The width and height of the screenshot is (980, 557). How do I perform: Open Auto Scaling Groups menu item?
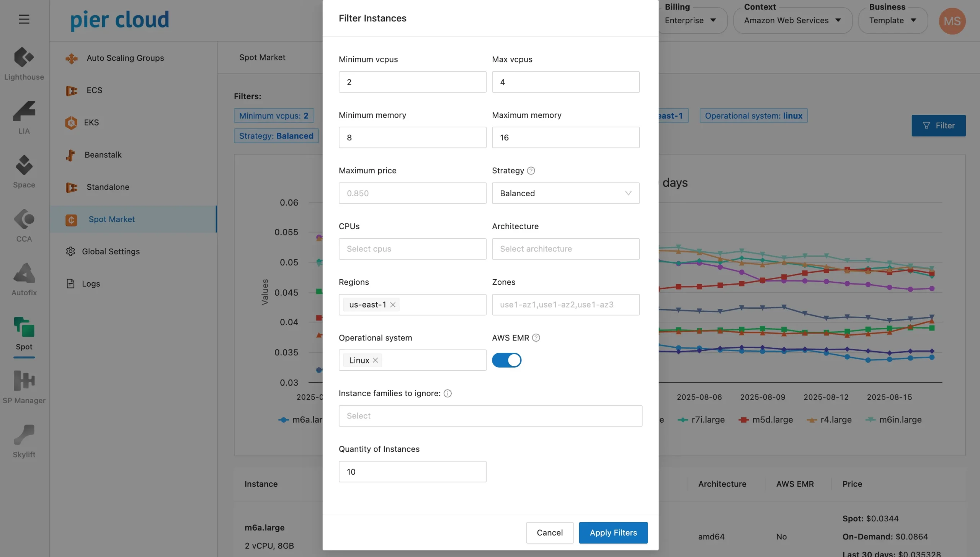(125, 58)
